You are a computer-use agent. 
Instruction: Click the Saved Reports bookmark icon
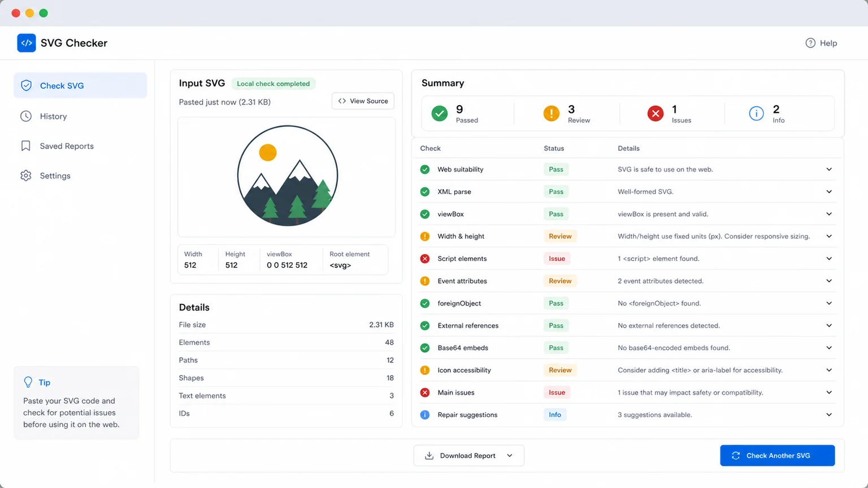26,146
